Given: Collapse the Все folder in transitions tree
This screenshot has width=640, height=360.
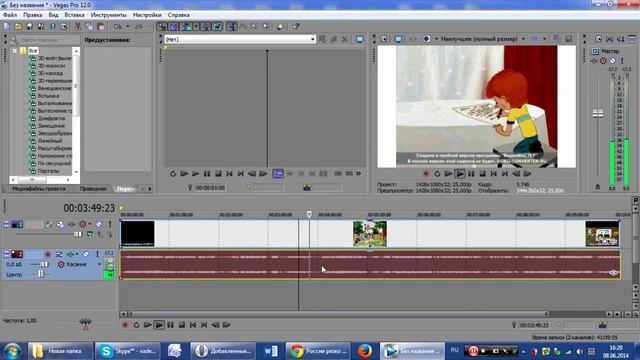Looking at the screenshot, I should pyautogui.click(x=14, y=51).
